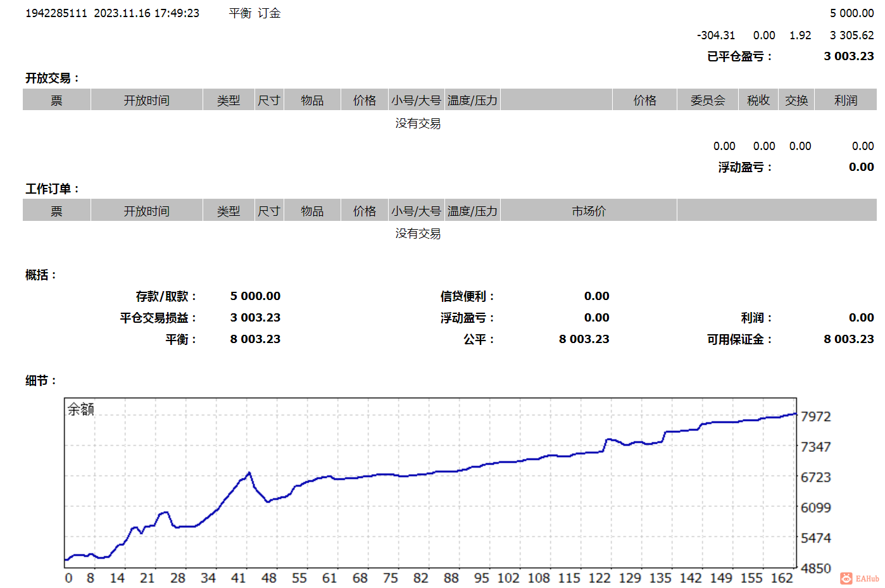Click the 162 x-axis label

point(782,578)
